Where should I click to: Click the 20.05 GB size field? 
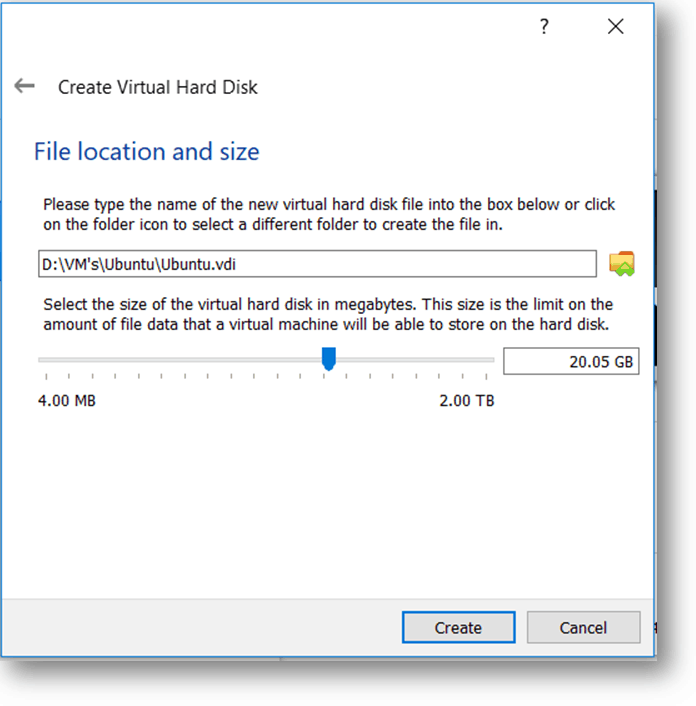[571, 361]
